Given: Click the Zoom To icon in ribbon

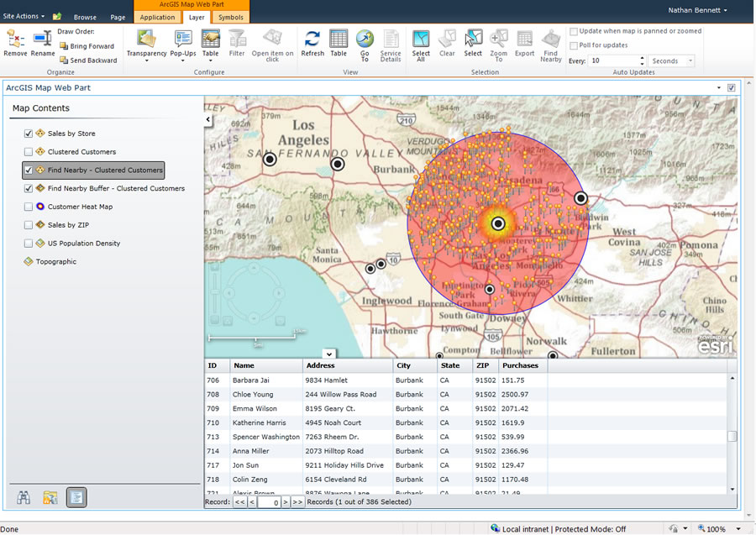Looking at the screenshot, I should tap(499, 39).
